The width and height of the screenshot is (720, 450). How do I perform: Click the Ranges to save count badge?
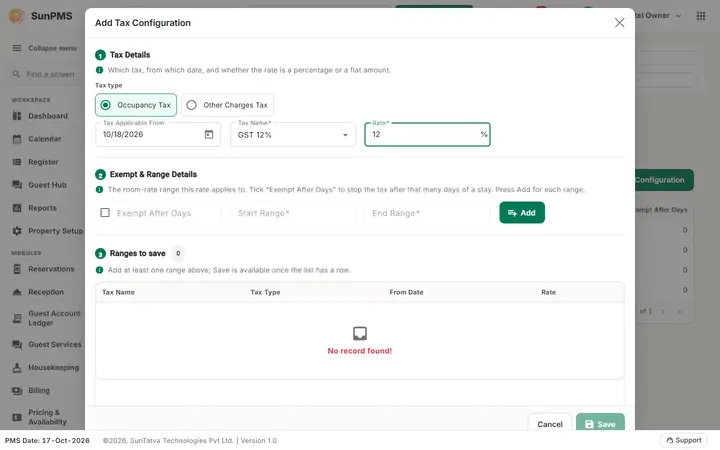(178, 253)
